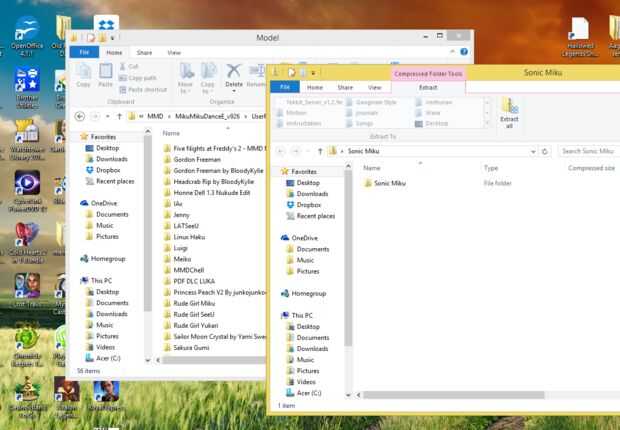This screenshot has height=430, width=620.
Task: Open View tab in Sonic Miku window
Action: coord(374,87)
